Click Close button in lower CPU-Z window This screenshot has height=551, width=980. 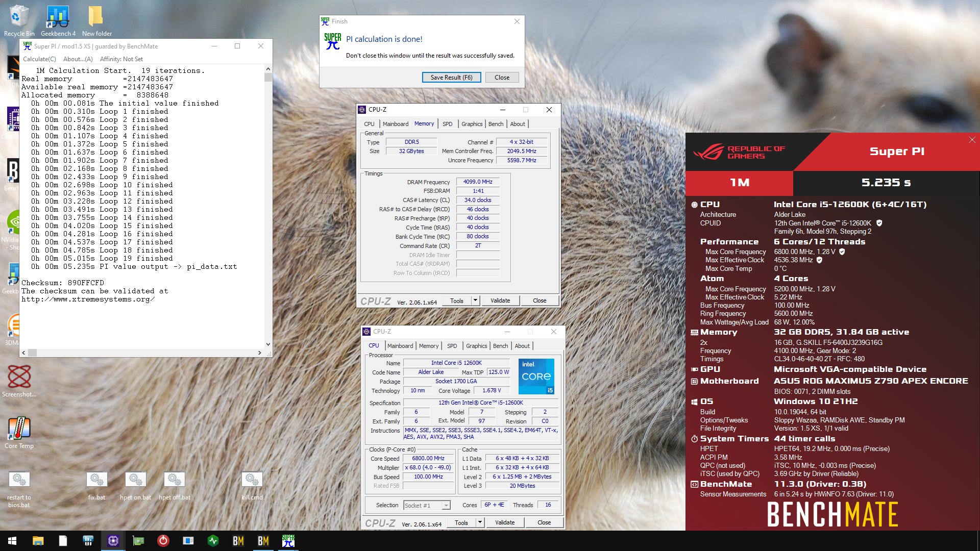(544, 522)
